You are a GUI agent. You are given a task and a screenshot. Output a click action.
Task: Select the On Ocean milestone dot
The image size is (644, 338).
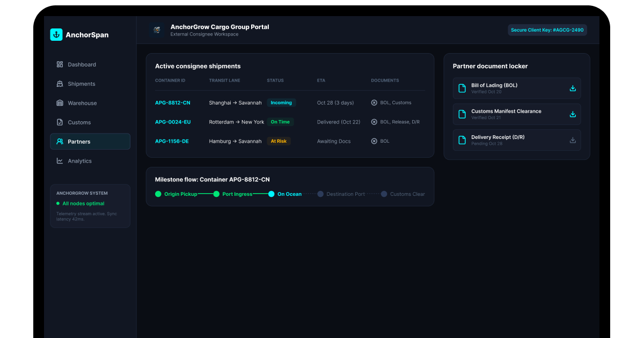(272, 194)
